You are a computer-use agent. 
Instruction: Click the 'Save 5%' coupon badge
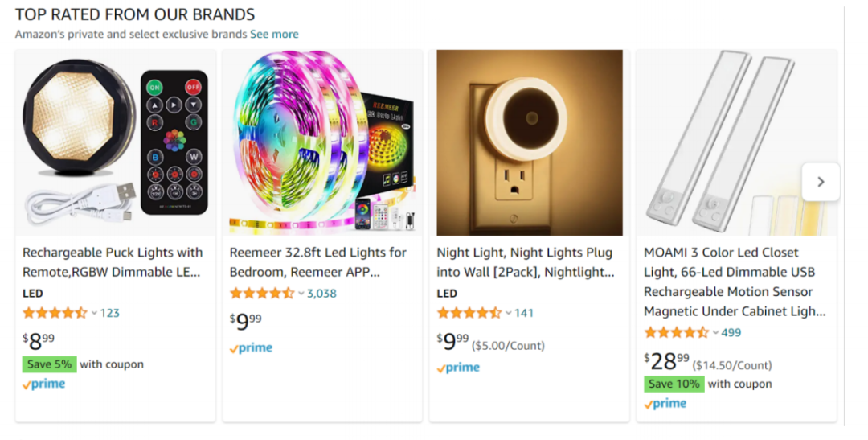[x=49, y=364]
